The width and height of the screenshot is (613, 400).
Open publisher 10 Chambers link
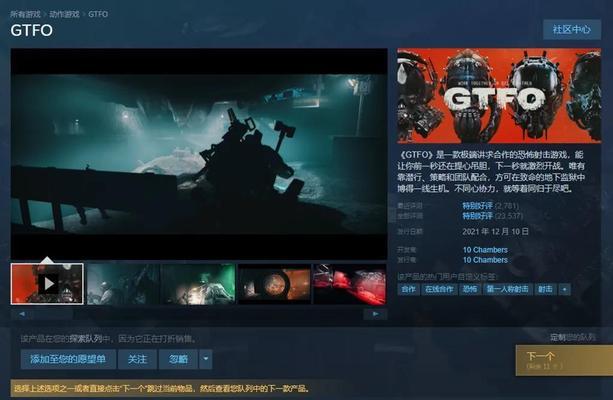[485, 260]
